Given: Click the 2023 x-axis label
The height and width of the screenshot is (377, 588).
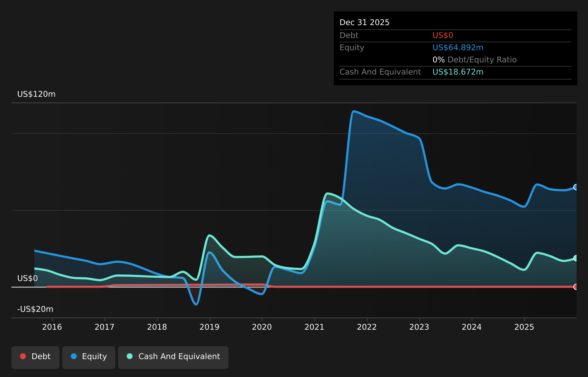Looking at the screenshot, I should [x=419, y=327].
